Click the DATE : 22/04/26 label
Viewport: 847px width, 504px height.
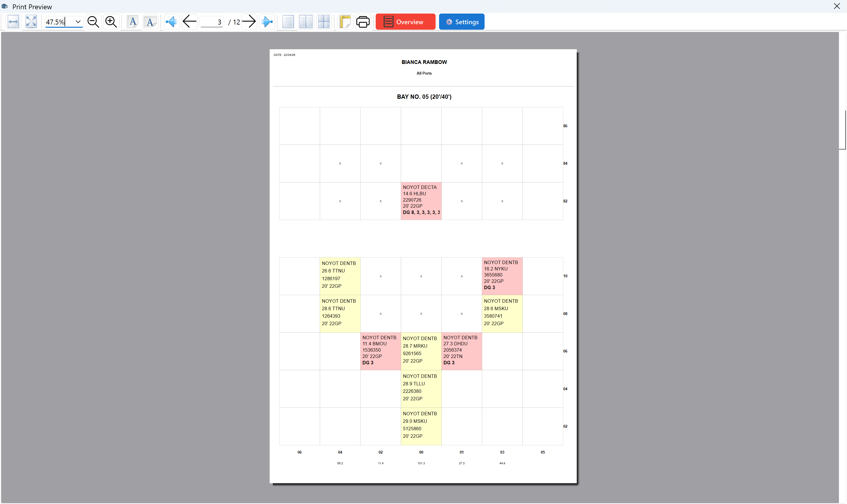[x=284, y=55]
